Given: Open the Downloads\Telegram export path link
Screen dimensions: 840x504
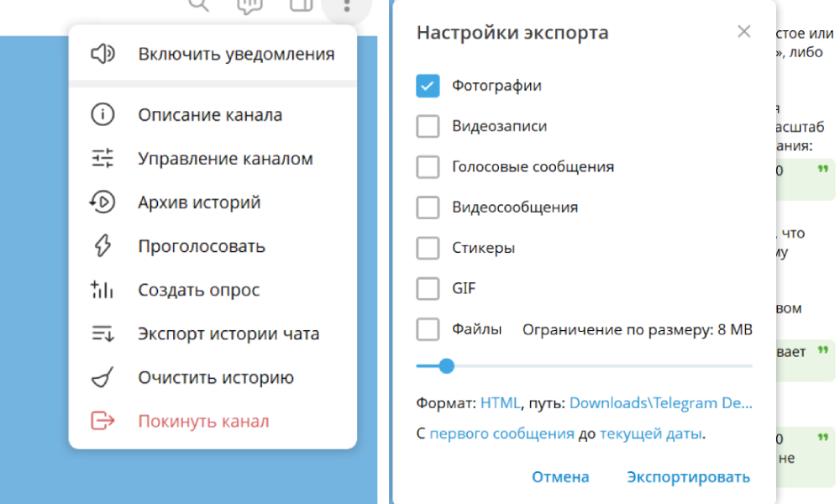Looking at the screenshot, I should (660, 402).
